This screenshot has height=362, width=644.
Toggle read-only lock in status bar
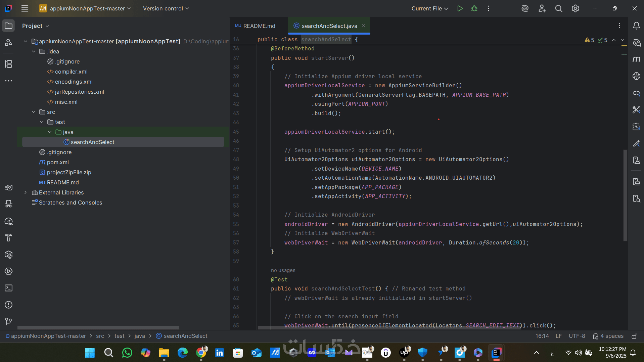634,336
